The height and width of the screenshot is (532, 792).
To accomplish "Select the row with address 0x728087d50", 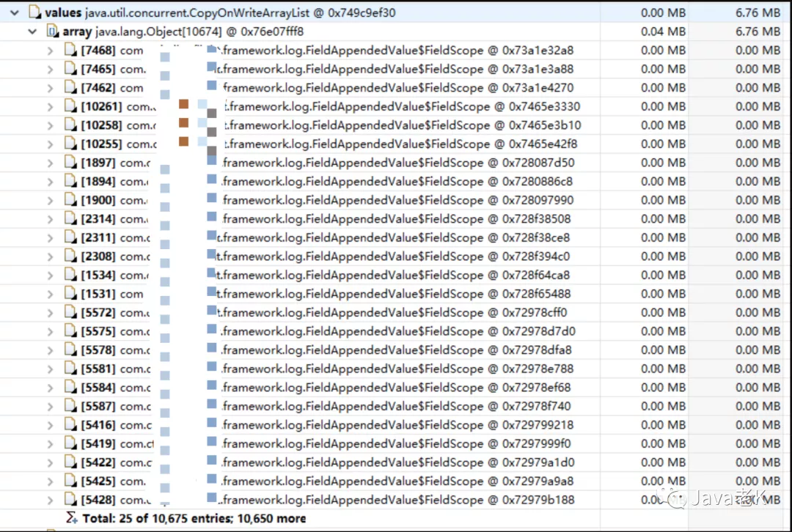I will click(x=396, y=163).
